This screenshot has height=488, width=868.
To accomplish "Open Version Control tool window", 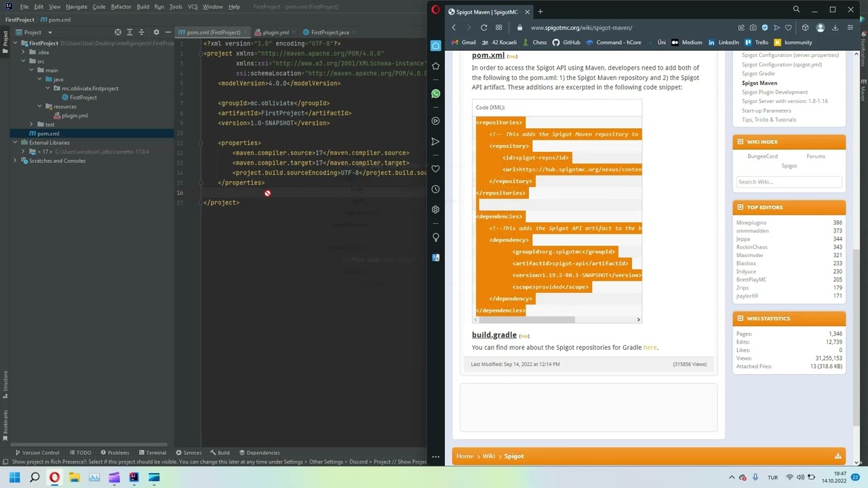I will point(37,453).
